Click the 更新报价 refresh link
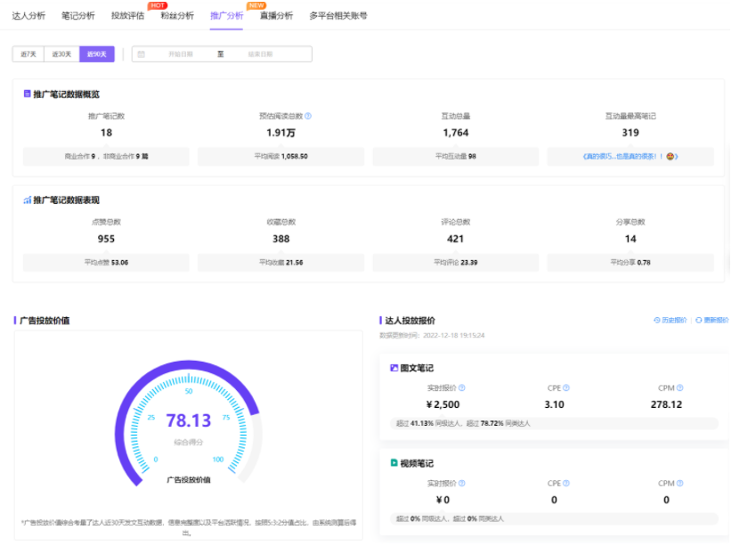This screenshot has height=546, width=756. (711, 320)
